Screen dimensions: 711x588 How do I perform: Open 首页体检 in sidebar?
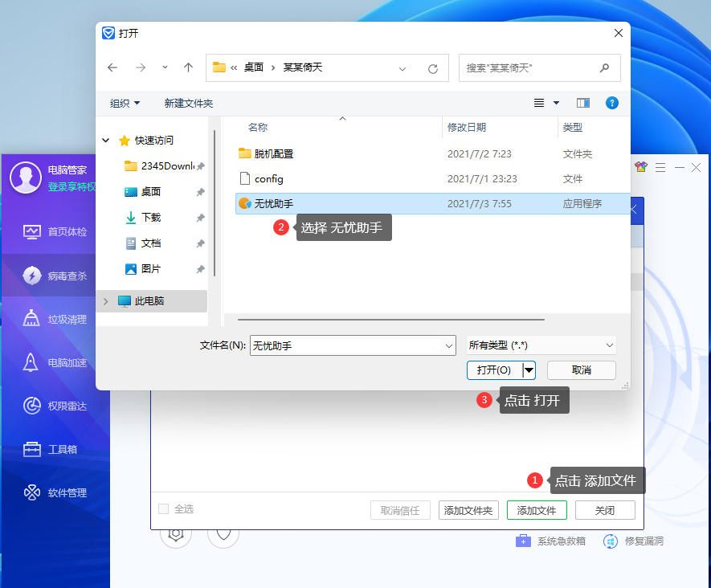(55, 232)
